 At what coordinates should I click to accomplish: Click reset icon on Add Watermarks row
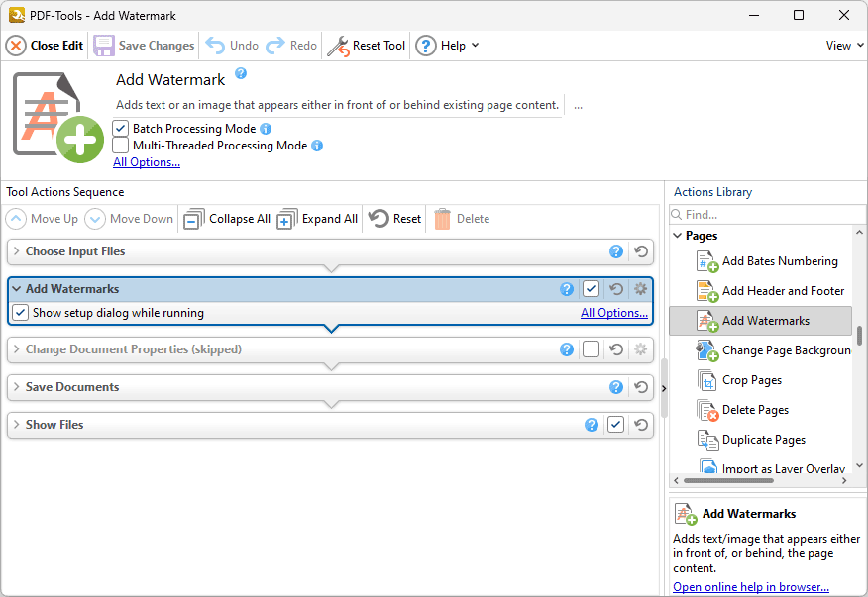click(x=616, y=289)
